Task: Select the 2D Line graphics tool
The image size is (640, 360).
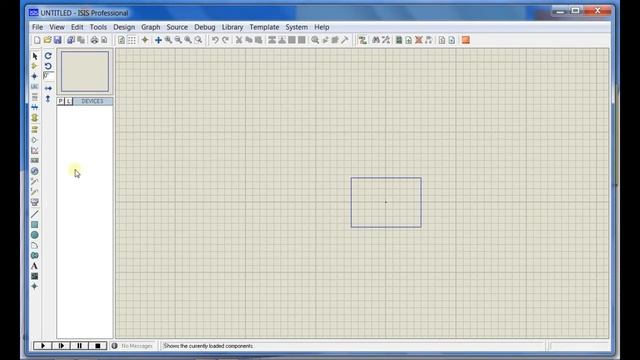Action: pos(35,214)
